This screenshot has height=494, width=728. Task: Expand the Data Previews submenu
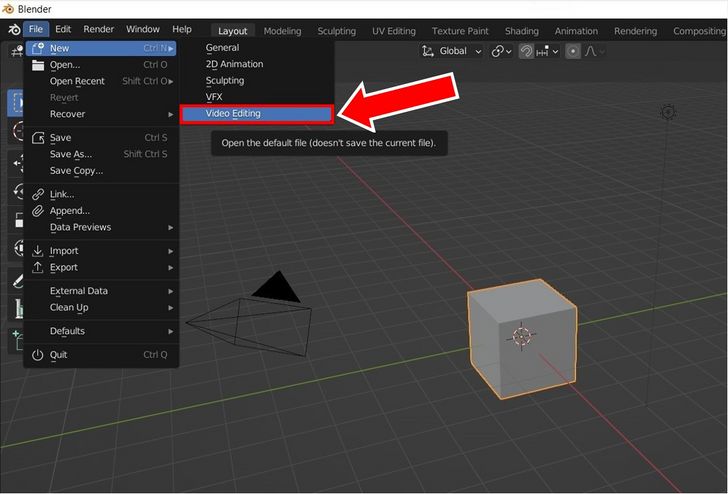click(101, 228)
